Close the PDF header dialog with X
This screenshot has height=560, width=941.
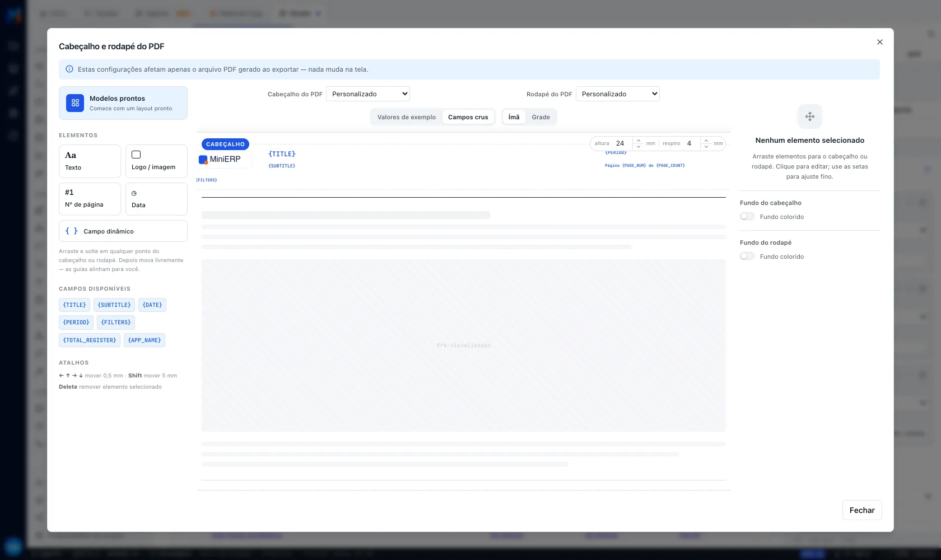(x=879, y=42)
